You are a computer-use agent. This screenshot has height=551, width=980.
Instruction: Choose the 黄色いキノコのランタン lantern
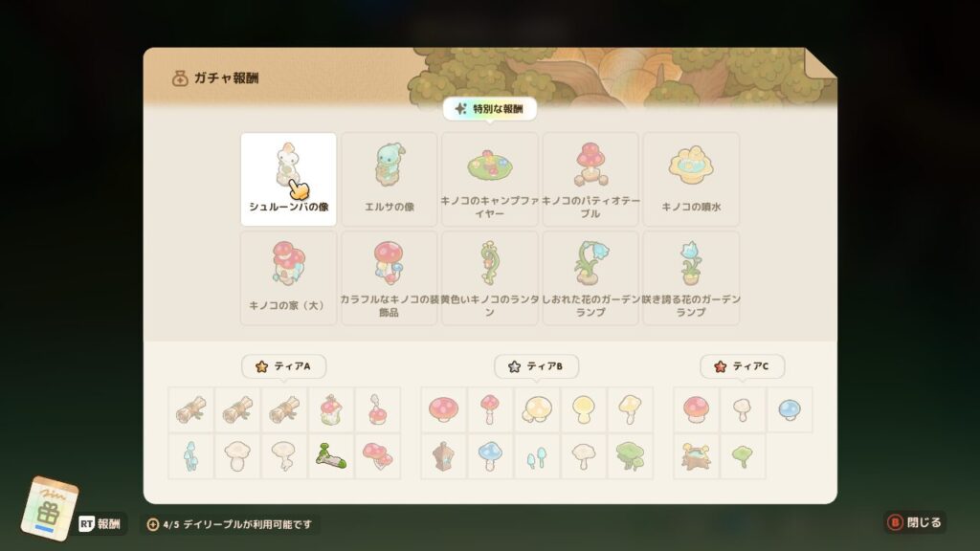point(489,278)
